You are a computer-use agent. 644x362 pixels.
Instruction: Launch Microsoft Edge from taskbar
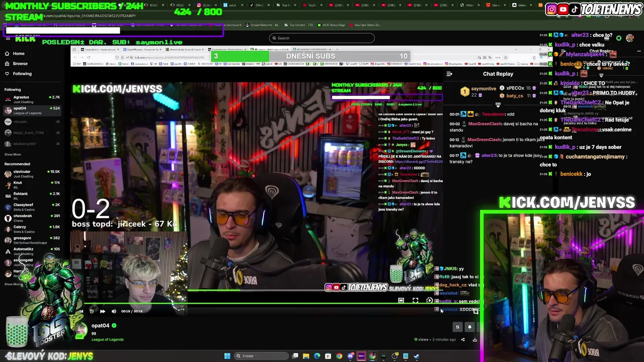317,356
